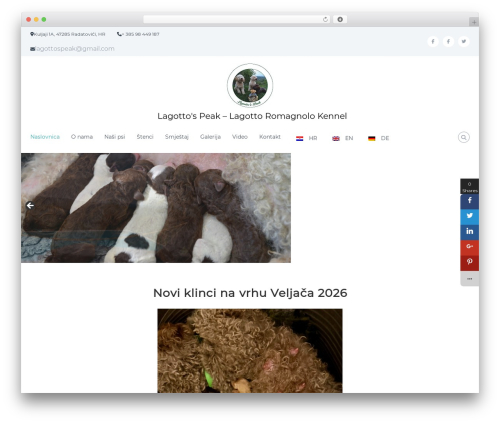Click the Croatian flag icon
The image size is (500, 423).
(299, 138)
